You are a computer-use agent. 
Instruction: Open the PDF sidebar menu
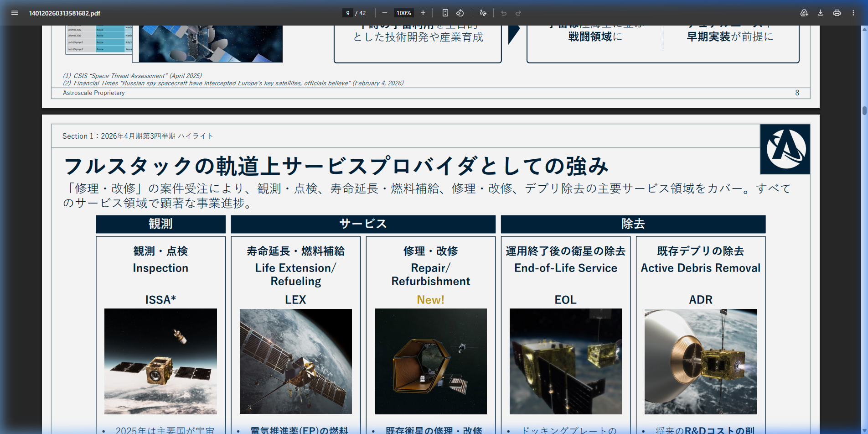[15, 13]
